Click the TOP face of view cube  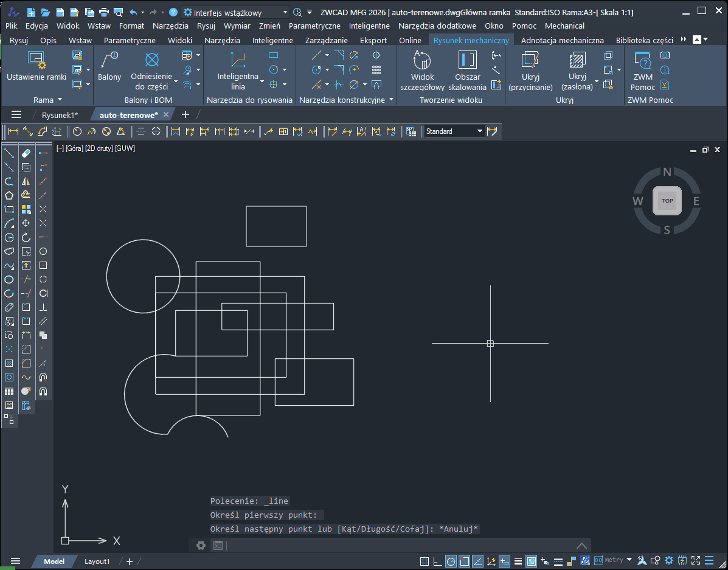pyautogui.click(x=667, y=201)
